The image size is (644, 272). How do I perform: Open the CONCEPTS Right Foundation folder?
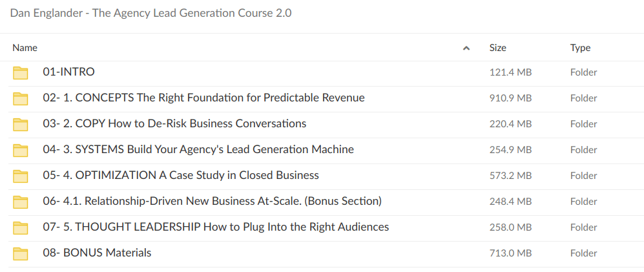coord(203,98)
